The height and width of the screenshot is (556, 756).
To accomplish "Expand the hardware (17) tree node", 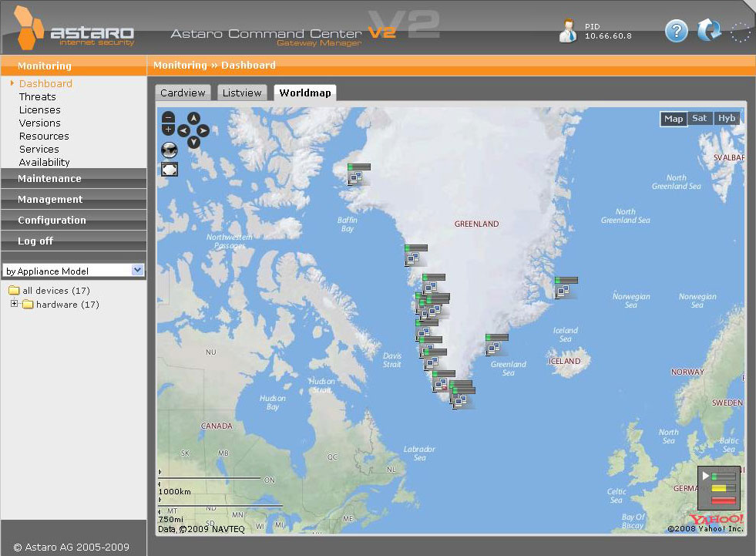I will click(x=15, y=305).
